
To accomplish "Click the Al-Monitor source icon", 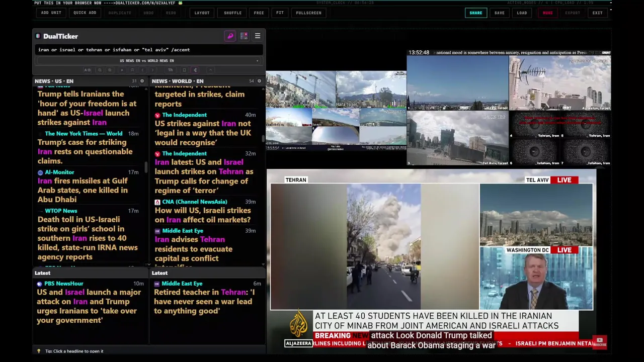I will pos(40,172).
